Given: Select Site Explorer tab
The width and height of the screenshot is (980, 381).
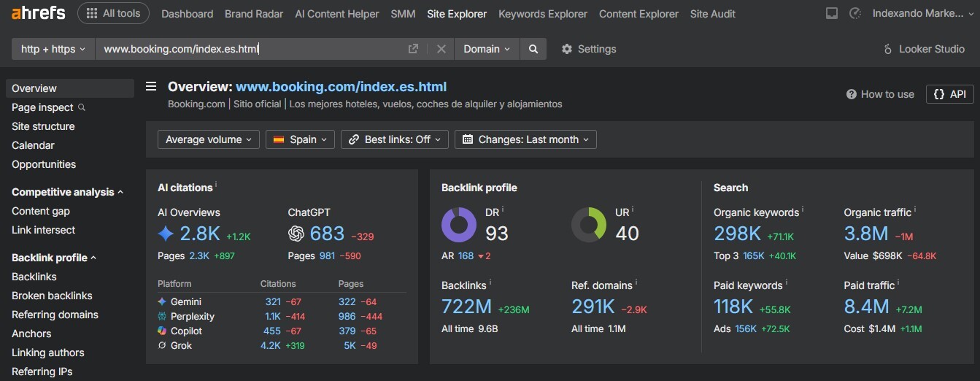Looking at the screenshot, I should pos(457,14).
